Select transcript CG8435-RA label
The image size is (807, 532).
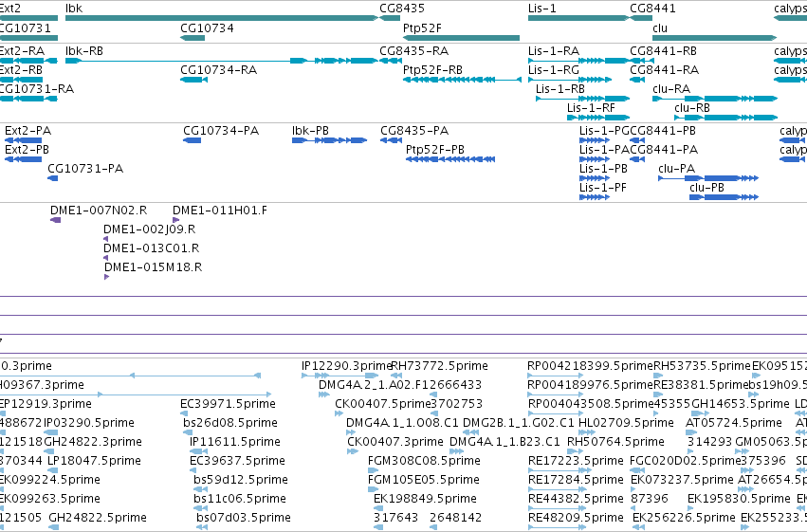413,51
